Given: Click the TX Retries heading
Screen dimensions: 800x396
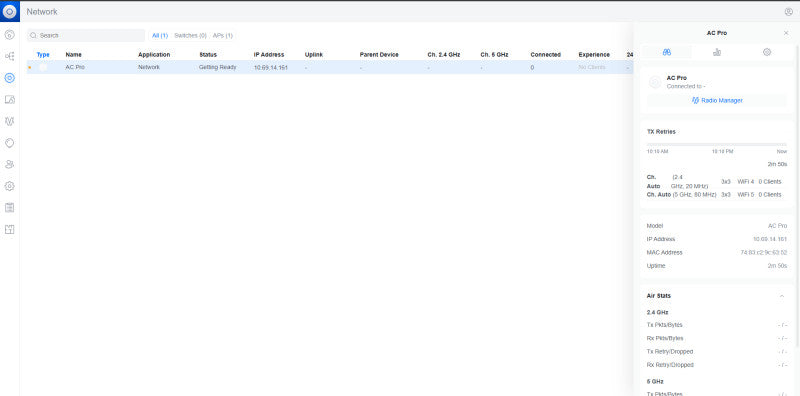Looking at the screenshot, I should pos(661,132).
